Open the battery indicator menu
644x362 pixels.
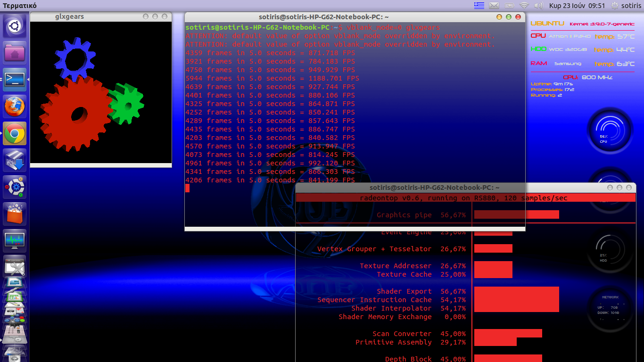click(x=509, y=6)
